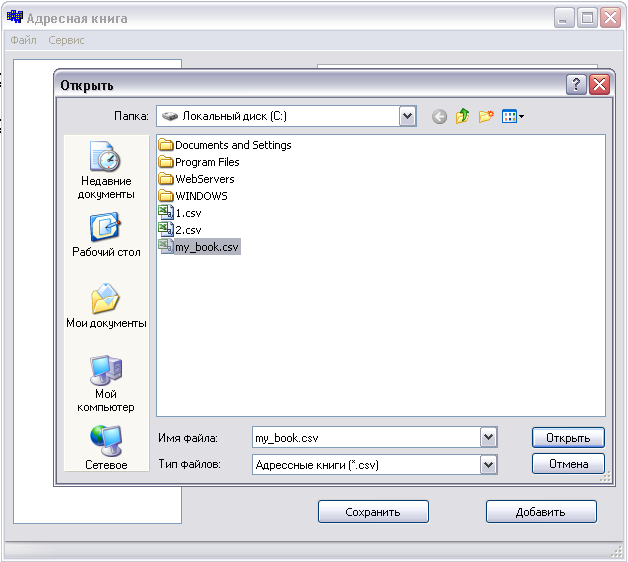Close the Открыть dialog
628x562 pixels.
tap(599, 85)
